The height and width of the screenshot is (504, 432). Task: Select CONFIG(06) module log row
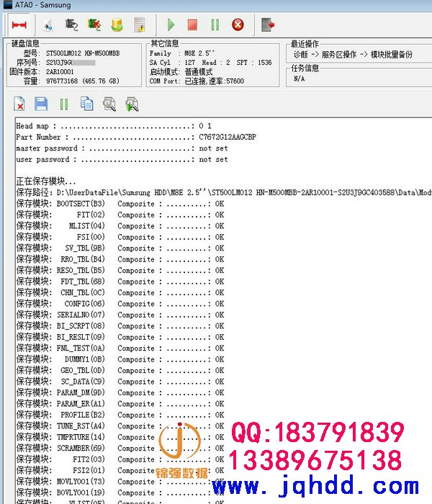coord(120,304)
